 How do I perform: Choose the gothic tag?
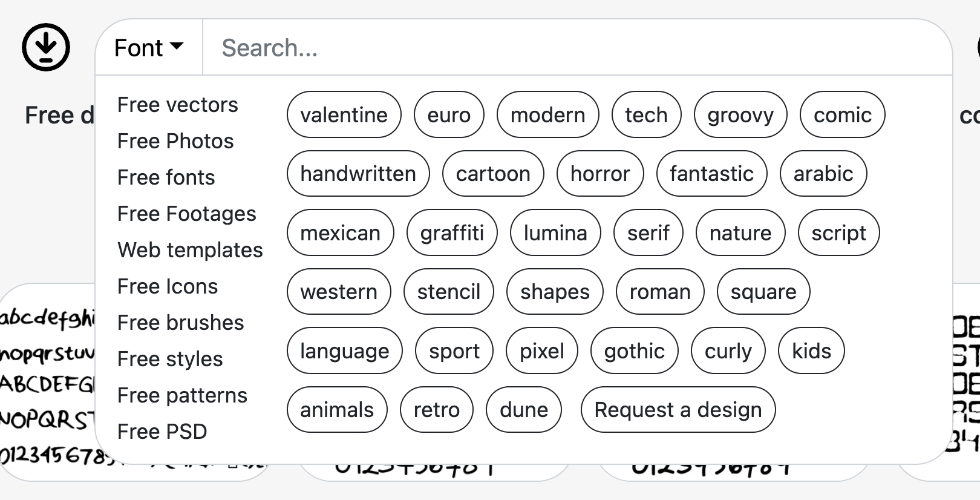[x=634, y=350]
